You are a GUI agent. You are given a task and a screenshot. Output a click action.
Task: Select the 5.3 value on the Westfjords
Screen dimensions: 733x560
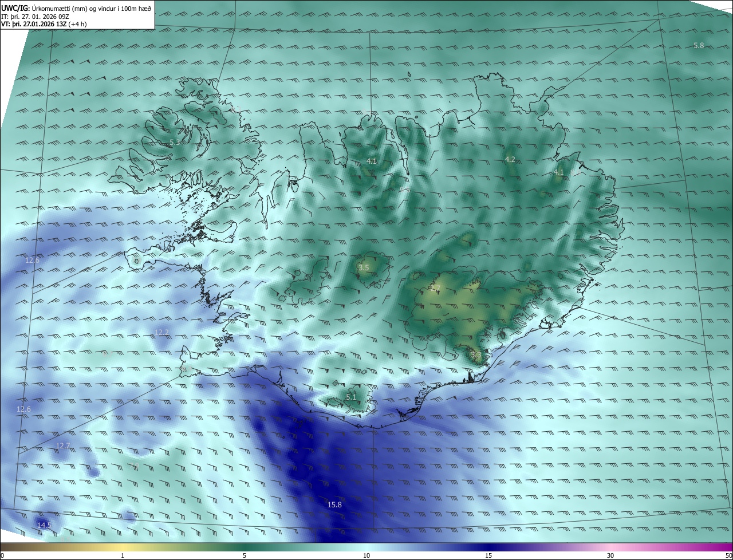tap(175, 142)
